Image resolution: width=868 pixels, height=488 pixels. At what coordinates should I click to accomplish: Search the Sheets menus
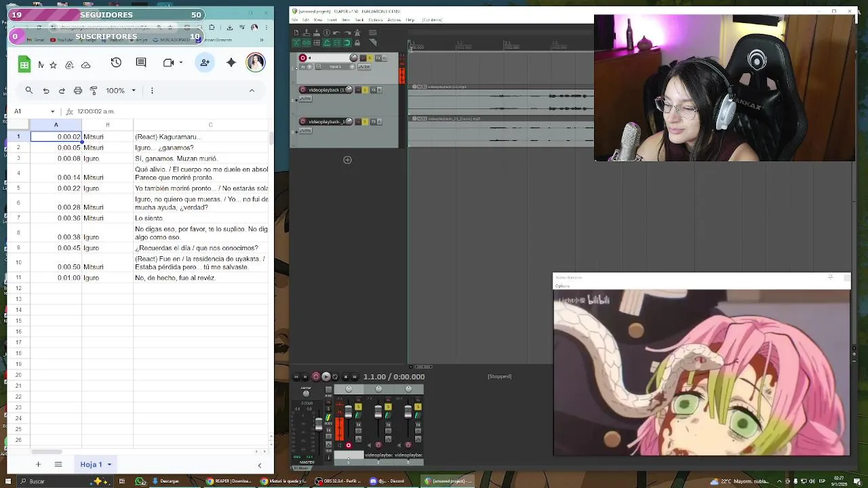click(x=29, y=90)
